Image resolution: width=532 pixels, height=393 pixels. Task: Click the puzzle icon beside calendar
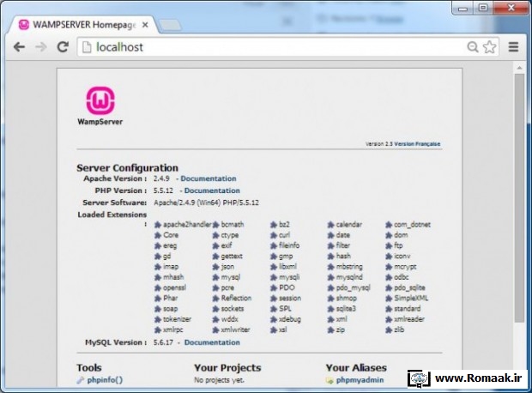pyautogui.click(x=331, y=225)
